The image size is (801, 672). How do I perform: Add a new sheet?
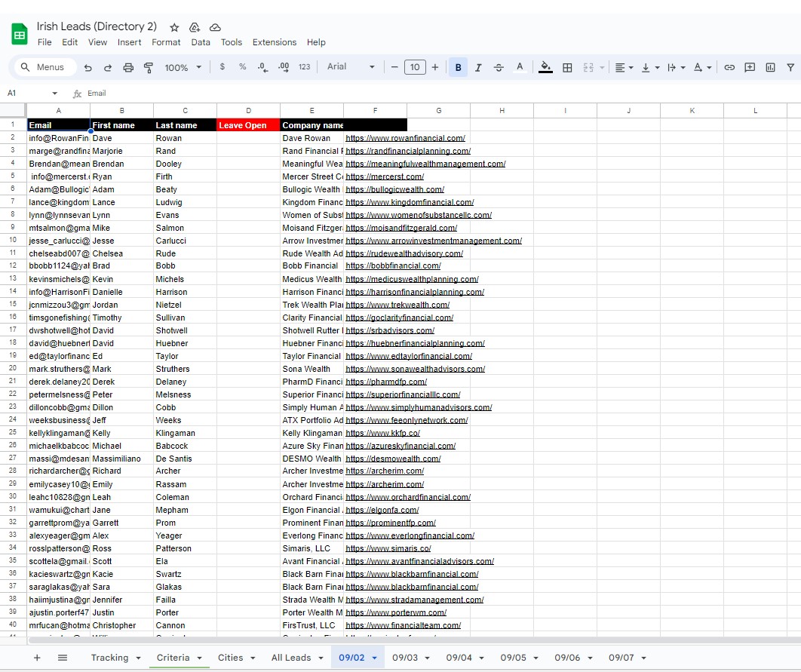pyautogui.click(x=37, y=658)
